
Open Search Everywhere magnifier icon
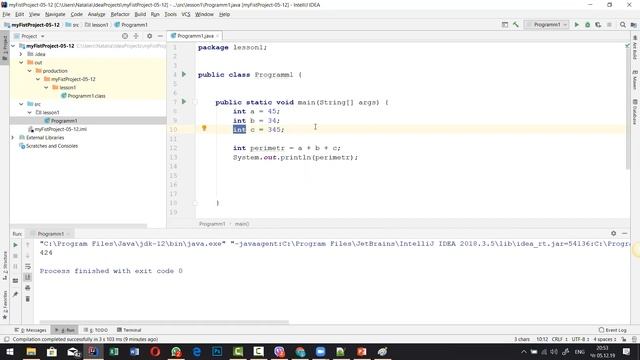point(622,24)
